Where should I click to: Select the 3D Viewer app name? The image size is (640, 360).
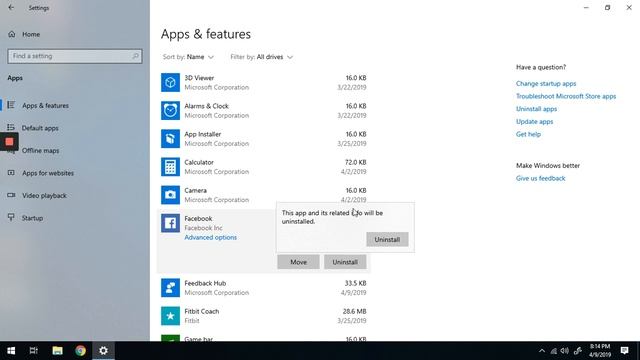[x=199, y=78]
